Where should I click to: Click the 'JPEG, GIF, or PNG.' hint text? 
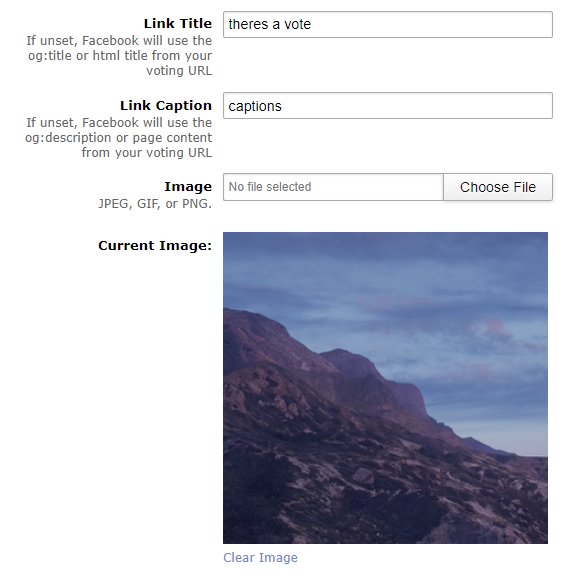(155, 204)
